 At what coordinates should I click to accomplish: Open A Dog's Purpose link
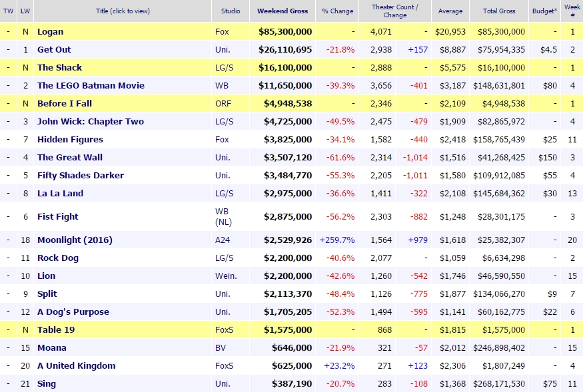73,311
